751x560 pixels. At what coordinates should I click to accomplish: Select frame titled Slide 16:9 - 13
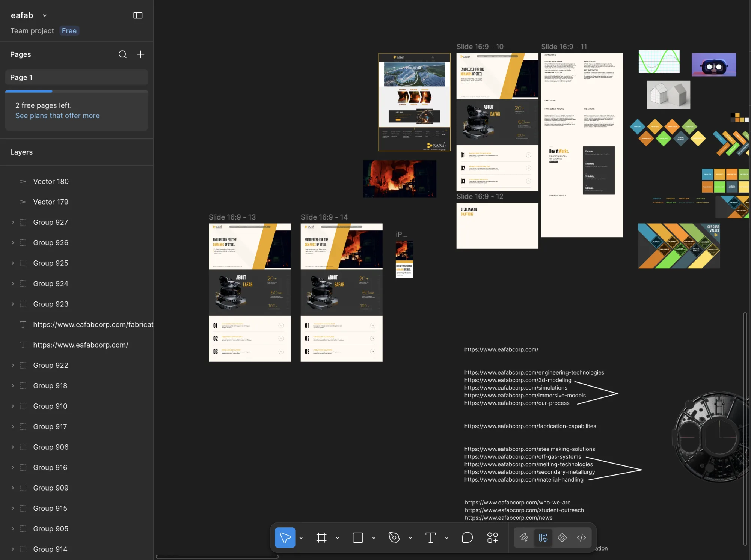tap(232, 217)
